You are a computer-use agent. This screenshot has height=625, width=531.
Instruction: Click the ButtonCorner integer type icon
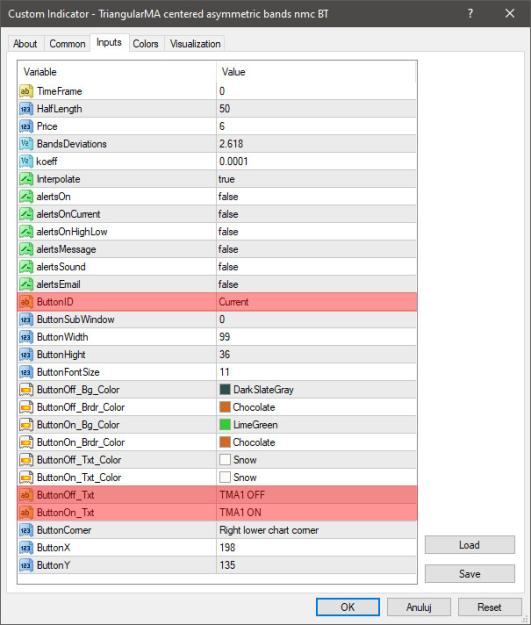point(26,530)
